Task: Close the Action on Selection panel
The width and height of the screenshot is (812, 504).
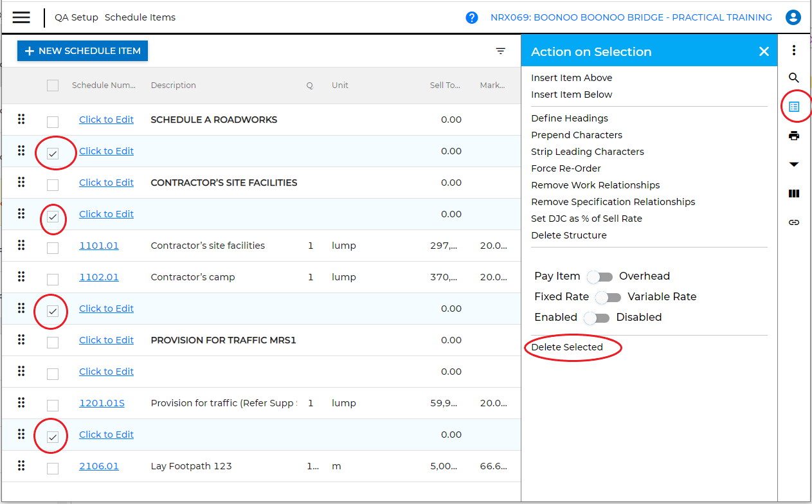Action: [764, 51]
